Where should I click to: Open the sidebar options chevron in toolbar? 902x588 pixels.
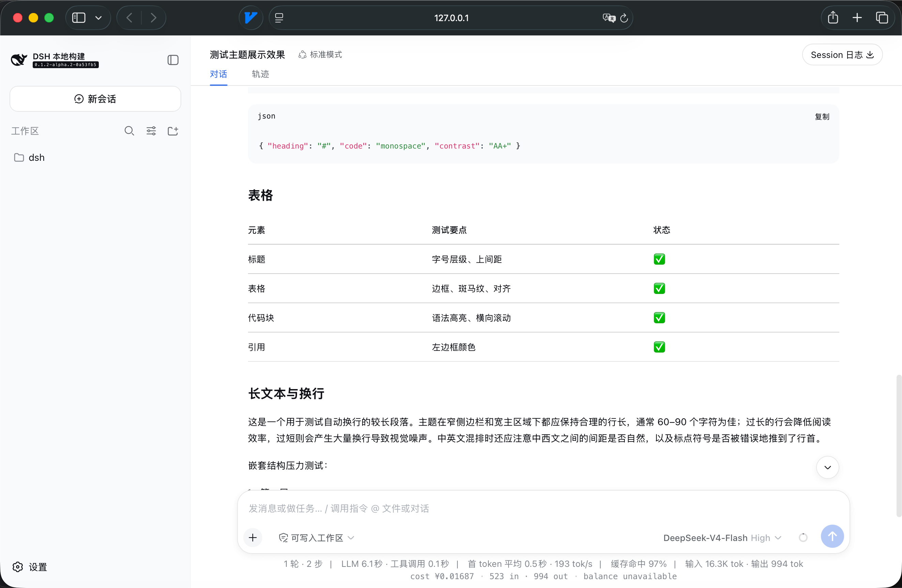tap(98, 18)
